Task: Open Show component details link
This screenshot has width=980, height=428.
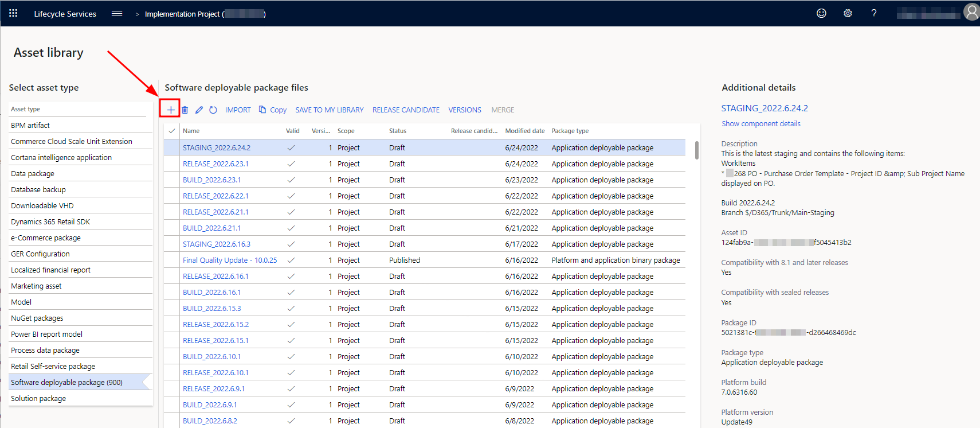Action: pos(761,123)
